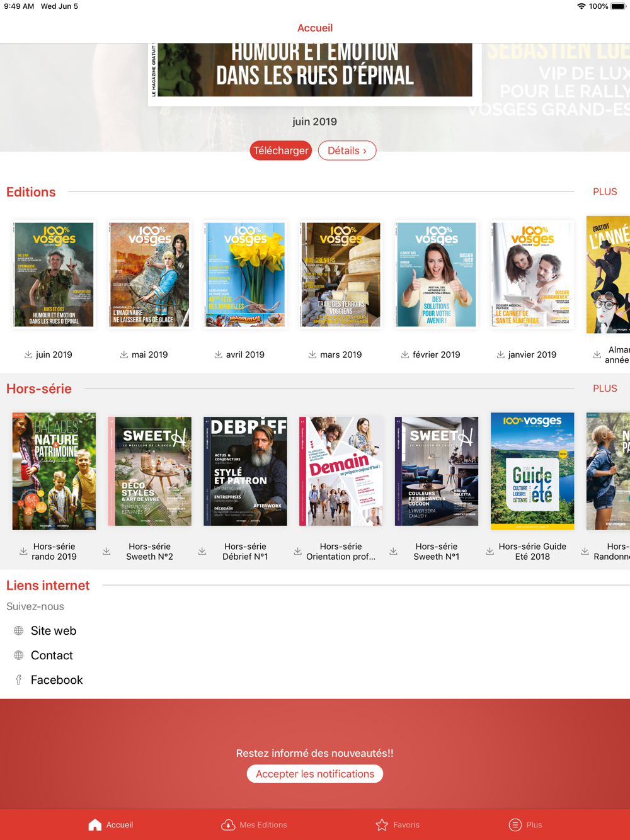Screen dimensions: 630x840
Task: Click the globe icon beside Contact
Action: coord(19,655)
